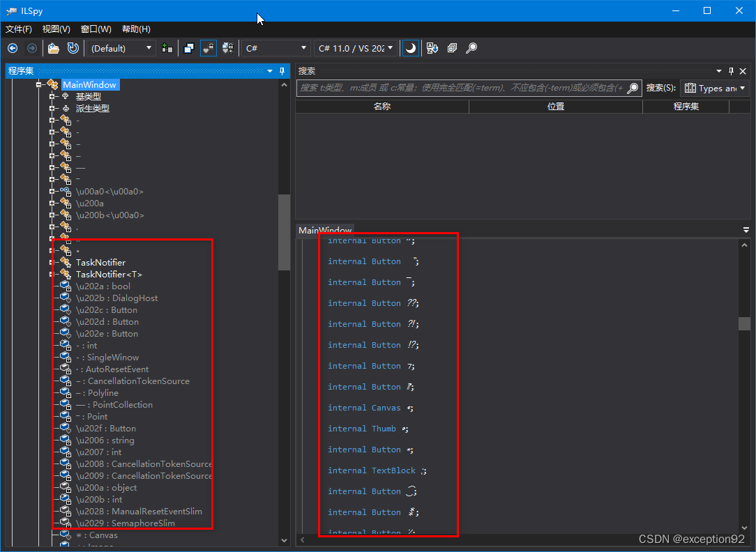Follow the Canvas type link in code
This screenshot has width=756, height=552.
386,408
